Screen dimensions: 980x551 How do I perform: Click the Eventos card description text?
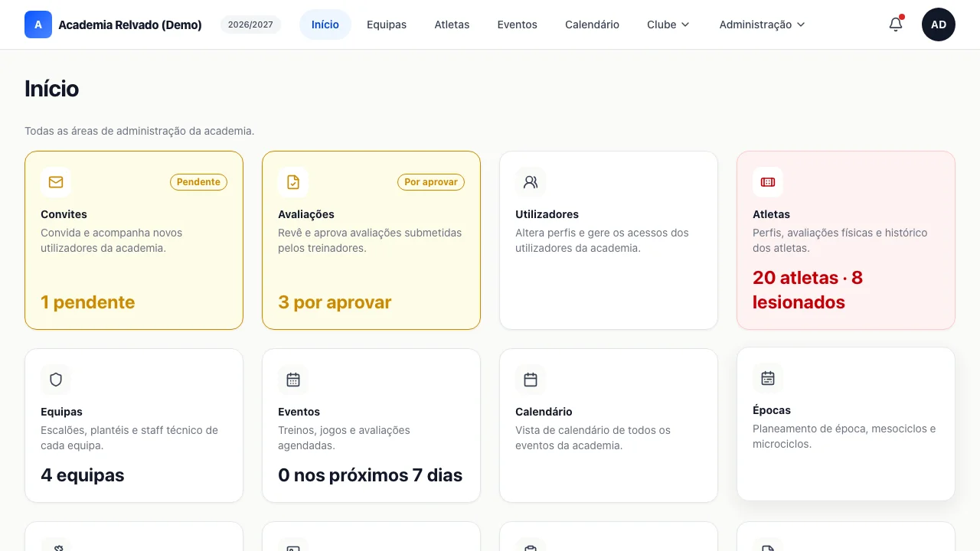point(344,438)
